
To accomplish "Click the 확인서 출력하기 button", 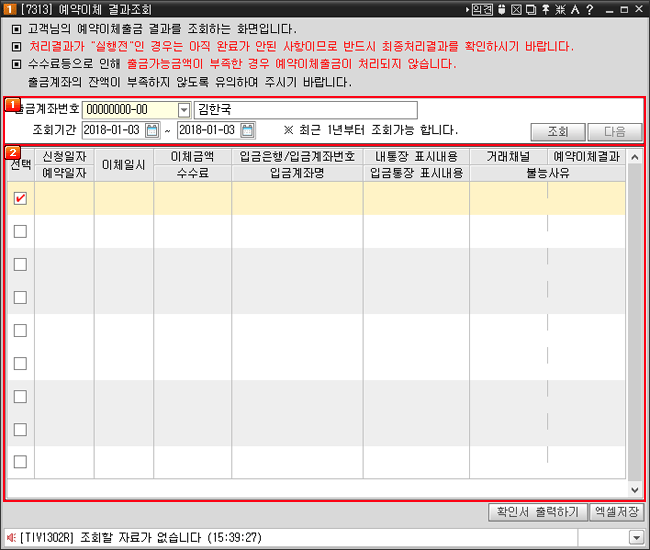I will 536,512.
